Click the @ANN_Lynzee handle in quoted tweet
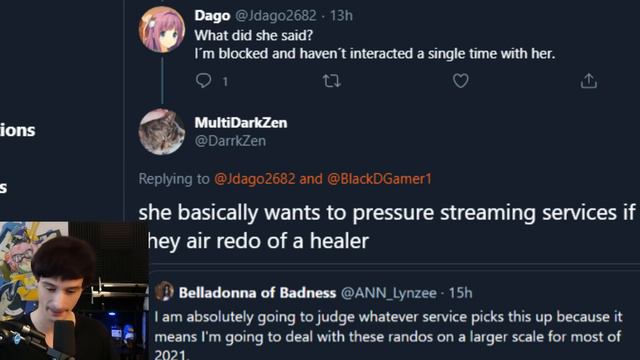The width and height of the screenshot is (640, 360). (389, 293)
